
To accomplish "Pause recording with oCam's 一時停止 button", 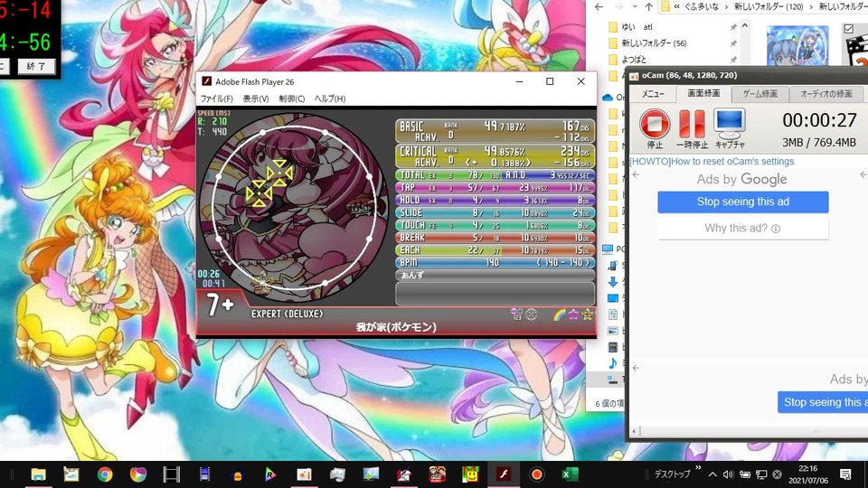I will (x=692, y=124).
